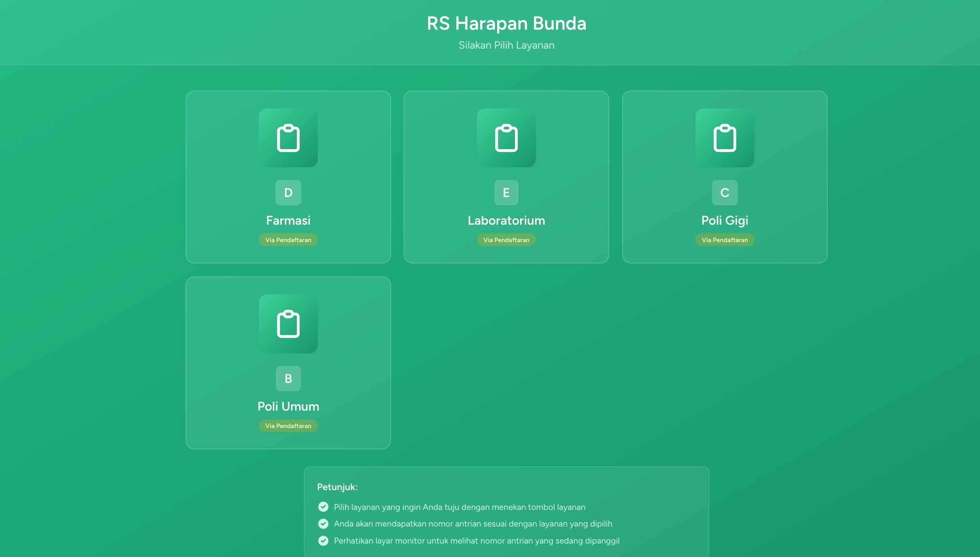Click Via Pendaftaran tag under Farmasi

click(x=288, y=240)
